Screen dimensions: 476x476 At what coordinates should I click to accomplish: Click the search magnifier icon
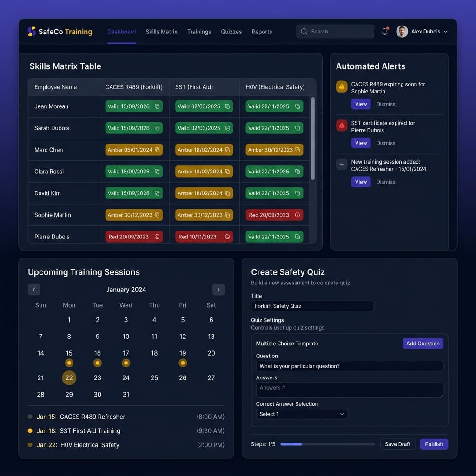pos(304,32)
